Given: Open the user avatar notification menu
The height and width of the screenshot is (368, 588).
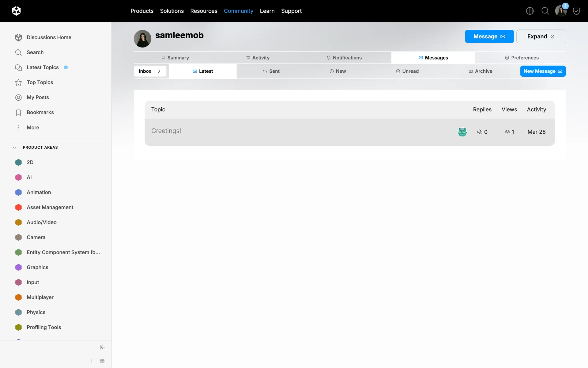Looking at the screenshot, I should [x=561, y=11].
